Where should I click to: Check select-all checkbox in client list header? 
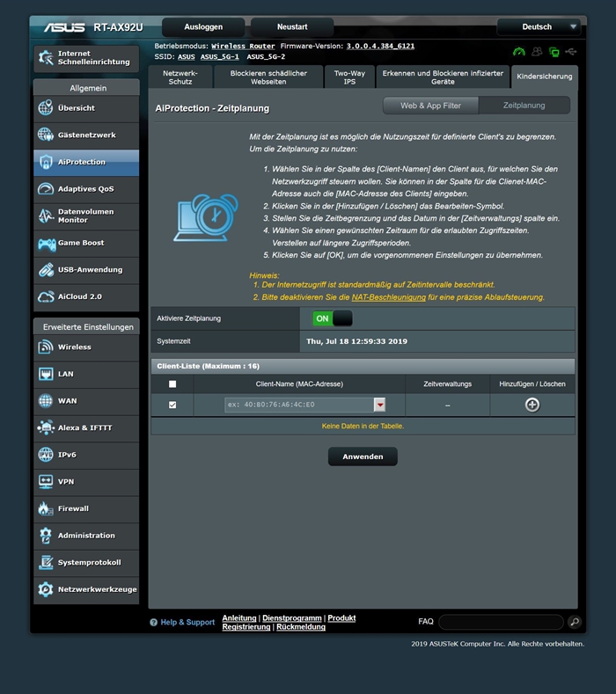click(x=172, y=384)
